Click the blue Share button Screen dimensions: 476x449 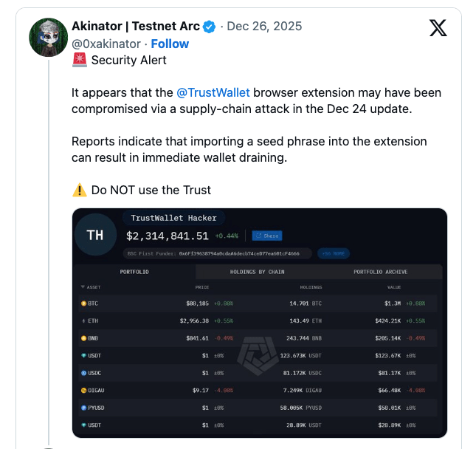(267, 236)
